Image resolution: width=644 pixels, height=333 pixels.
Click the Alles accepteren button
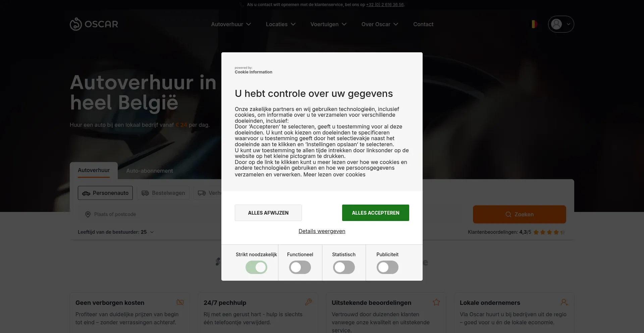376,213
